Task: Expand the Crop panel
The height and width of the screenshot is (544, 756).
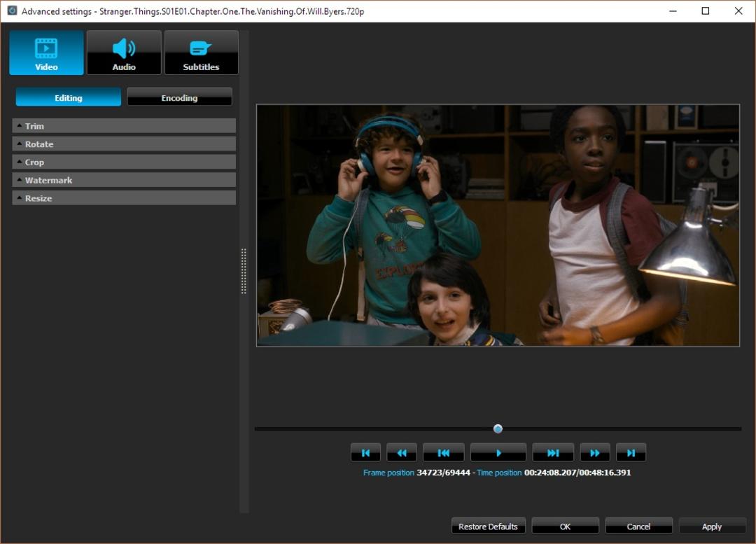Action: coord(124,162)
